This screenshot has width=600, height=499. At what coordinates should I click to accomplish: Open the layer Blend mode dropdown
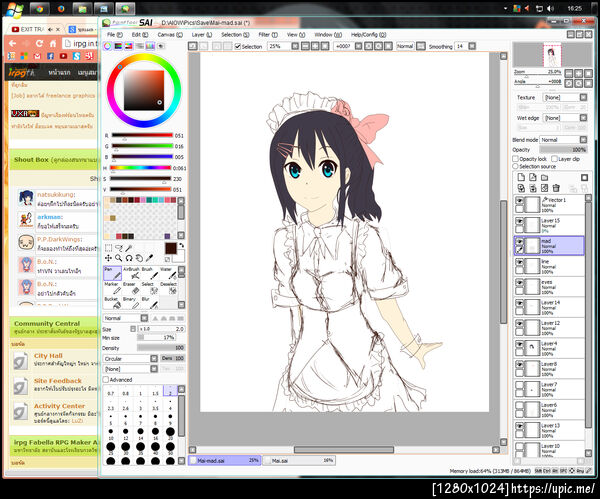pos(583,140)
